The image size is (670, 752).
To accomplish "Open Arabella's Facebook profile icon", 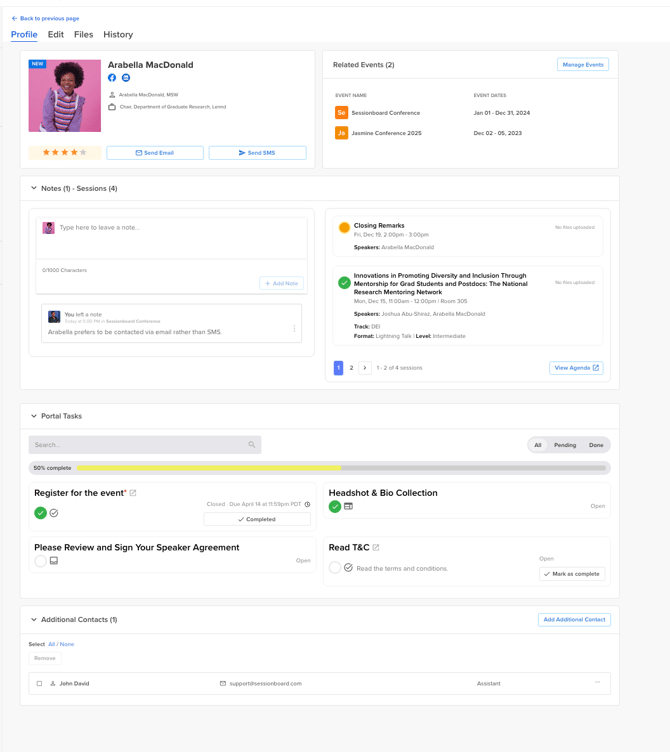I will 112,78.
